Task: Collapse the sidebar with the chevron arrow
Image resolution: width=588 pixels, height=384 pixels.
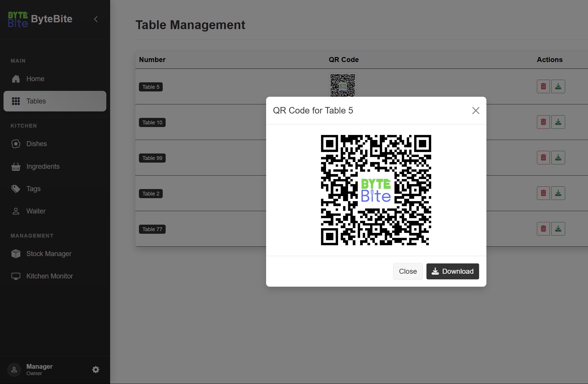Action: pos(96,19)
